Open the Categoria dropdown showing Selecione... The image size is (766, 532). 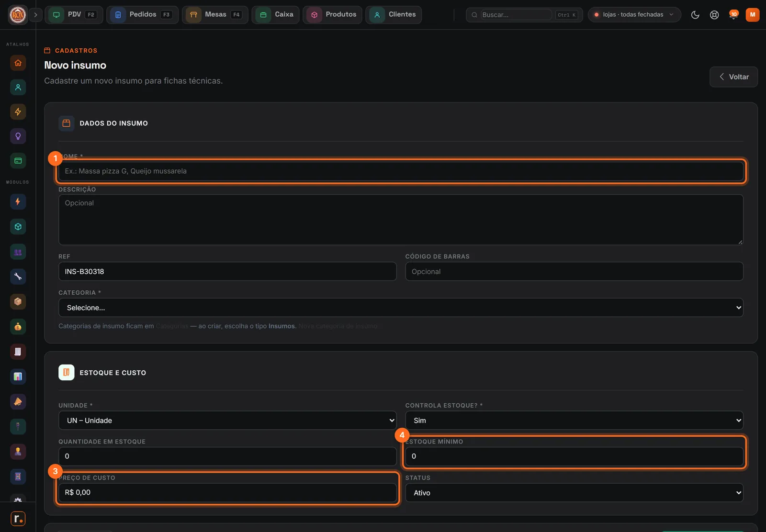coord(401,308)
